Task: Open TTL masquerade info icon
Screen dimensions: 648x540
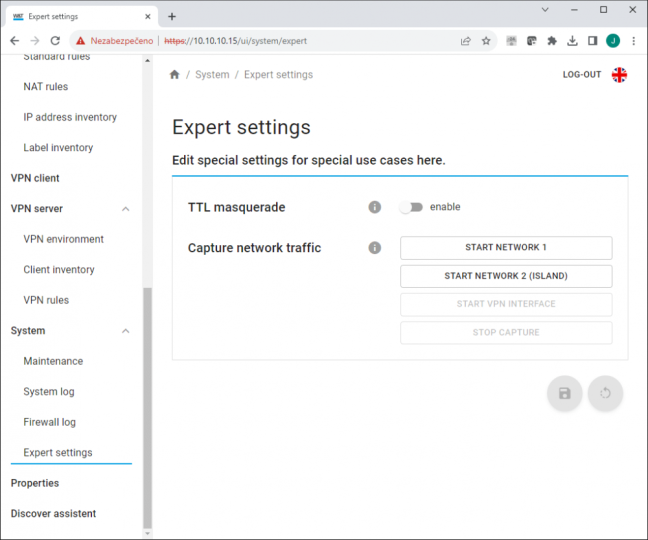Action: (374, 207)
